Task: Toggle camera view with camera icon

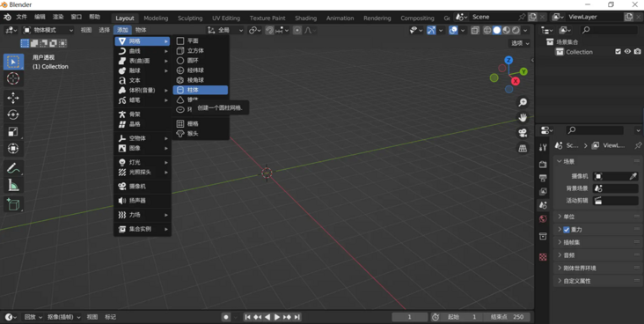Action: tap(523, 133)
